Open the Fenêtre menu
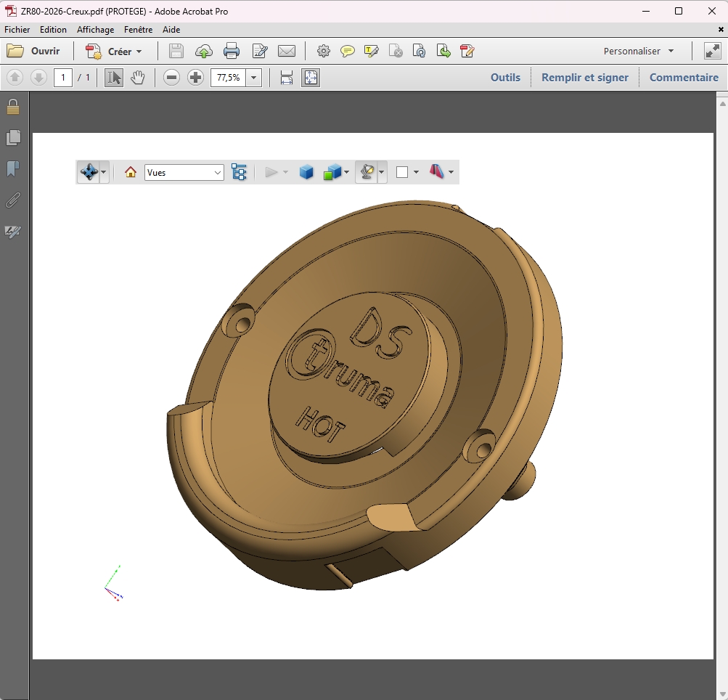This screenshot has width=728, height=700. click(x=138, y=30)
